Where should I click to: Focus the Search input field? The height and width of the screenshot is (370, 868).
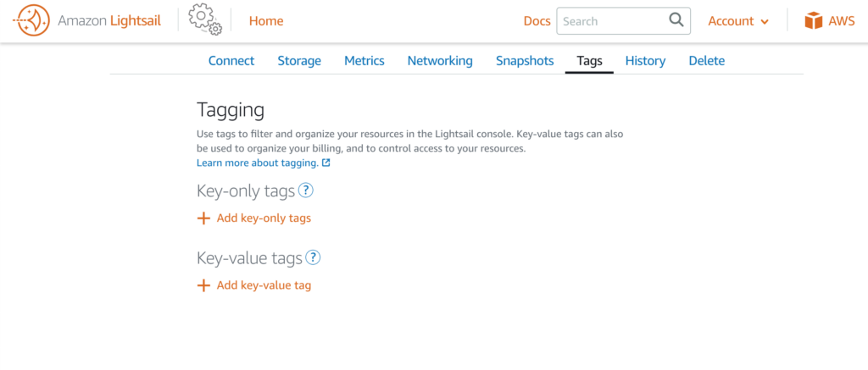tap(613, 21)
